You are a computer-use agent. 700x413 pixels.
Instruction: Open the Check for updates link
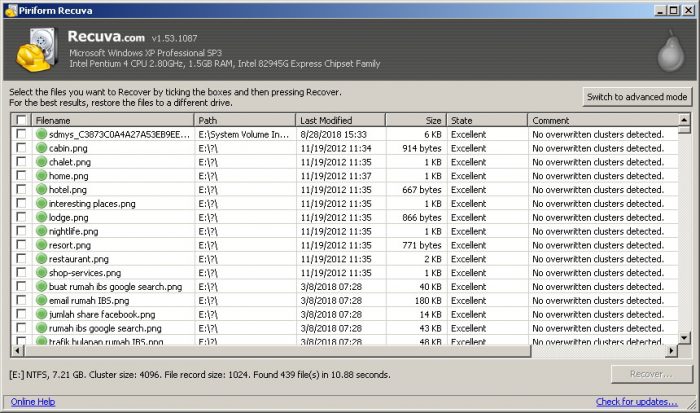637,402
